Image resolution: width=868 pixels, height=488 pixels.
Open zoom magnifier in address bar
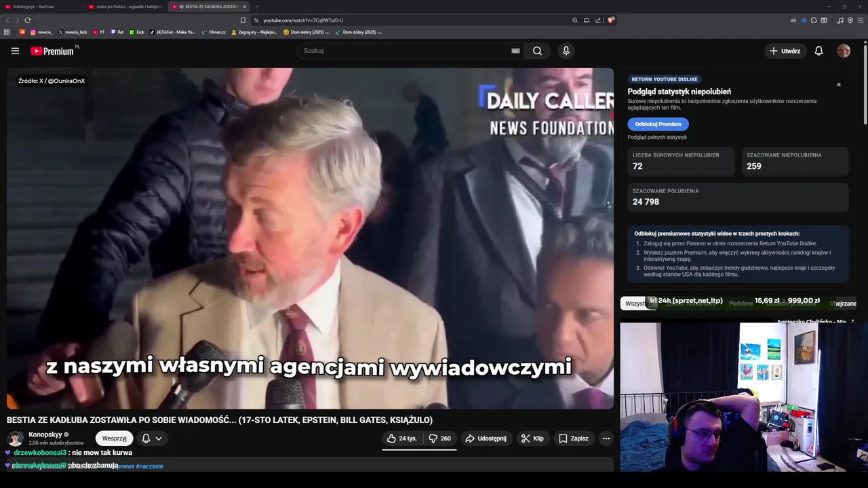pyautogui.click(x=575, y=20)
